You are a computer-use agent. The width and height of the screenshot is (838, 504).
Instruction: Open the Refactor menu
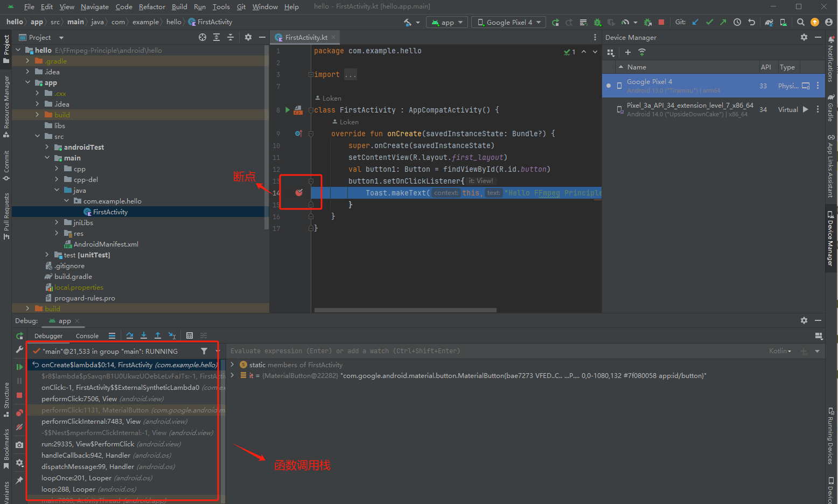[x=152, y=7]
